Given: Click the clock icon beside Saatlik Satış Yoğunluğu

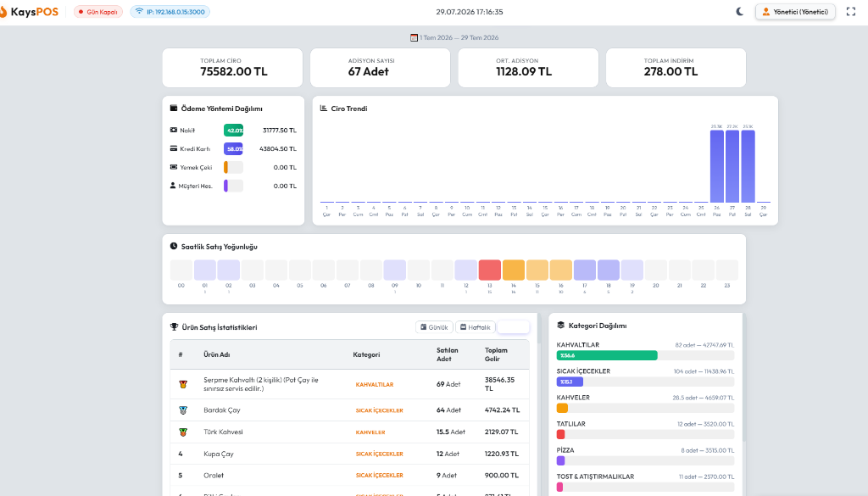Looking at the screenshot, I should pos(174,246).
